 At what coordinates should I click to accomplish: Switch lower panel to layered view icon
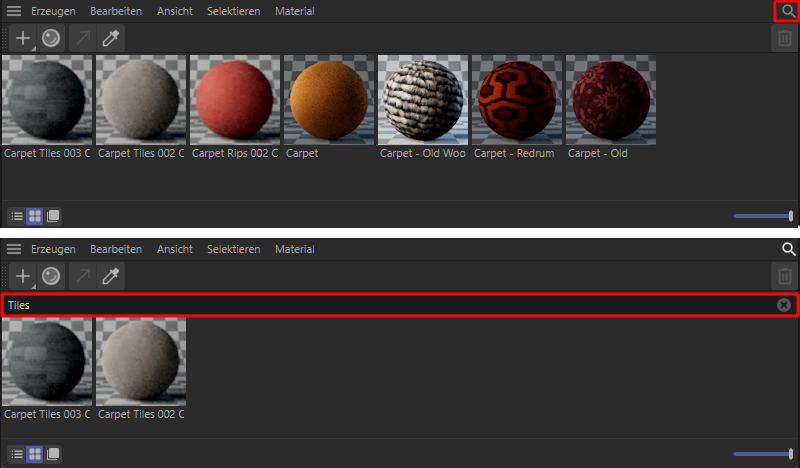tap(53, 454)
